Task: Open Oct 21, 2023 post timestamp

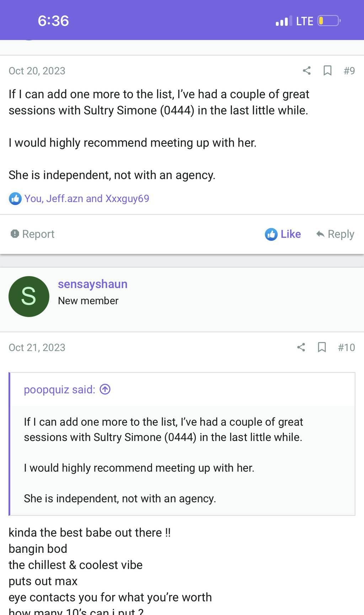Action: (x=37, y=347)
